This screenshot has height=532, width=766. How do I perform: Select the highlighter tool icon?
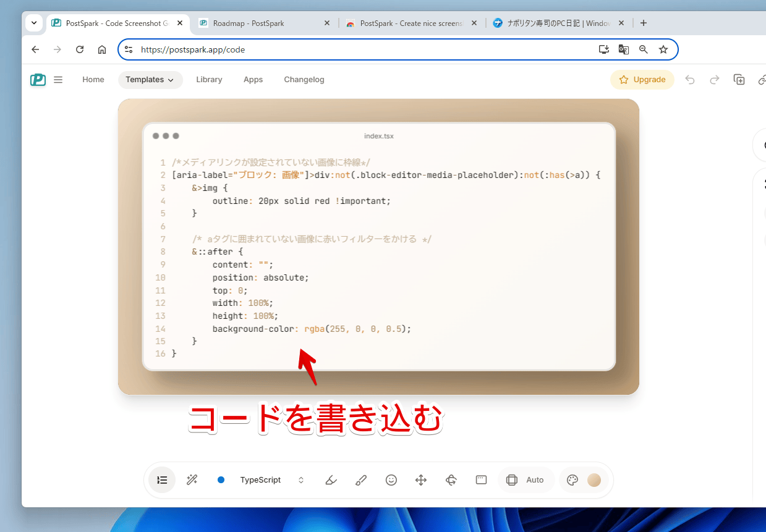coord(331,480)
